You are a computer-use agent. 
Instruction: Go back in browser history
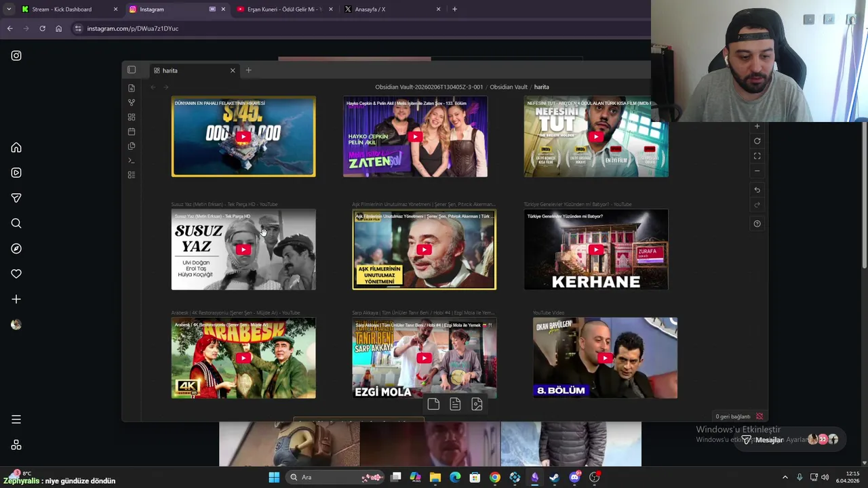[9, 28]
